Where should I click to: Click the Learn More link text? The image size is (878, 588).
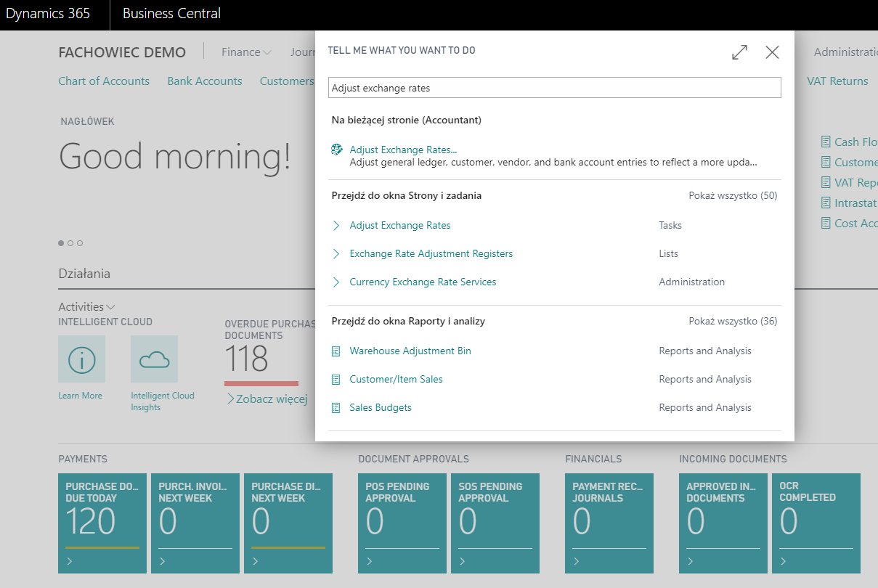tap(80, 396)
